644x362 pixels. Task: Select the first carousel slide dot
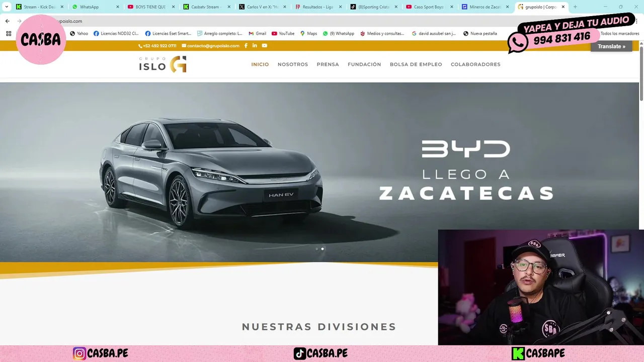[316, 248]
